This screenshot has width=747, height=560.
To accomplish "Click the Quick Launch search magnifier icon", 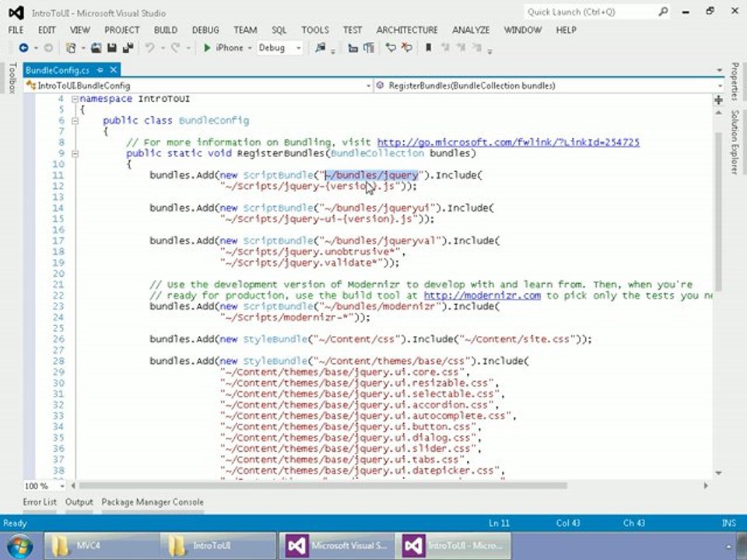I will click(663, 12).
